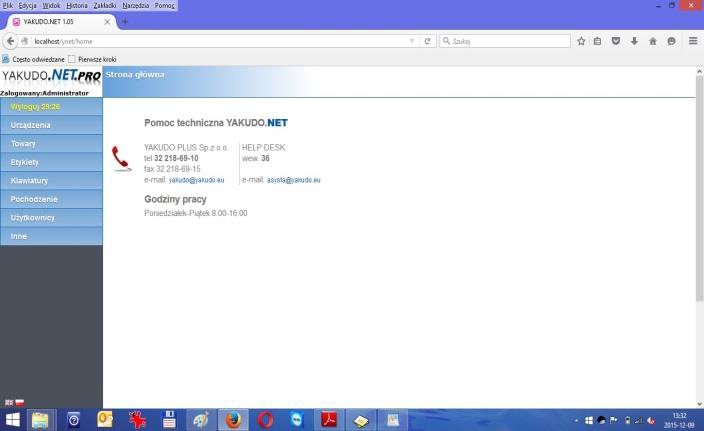Click the Firefox back arrow button

coord(10,41)
